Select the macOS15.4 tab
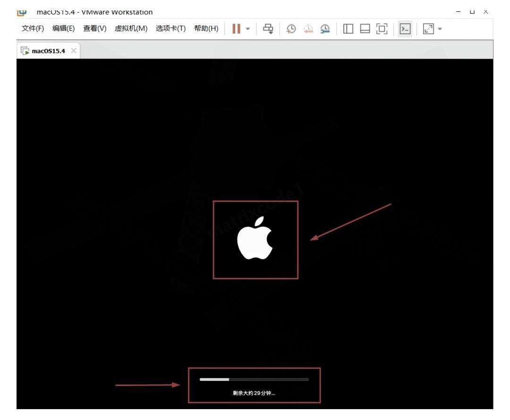The image size is (510, 420). [48, 50]
